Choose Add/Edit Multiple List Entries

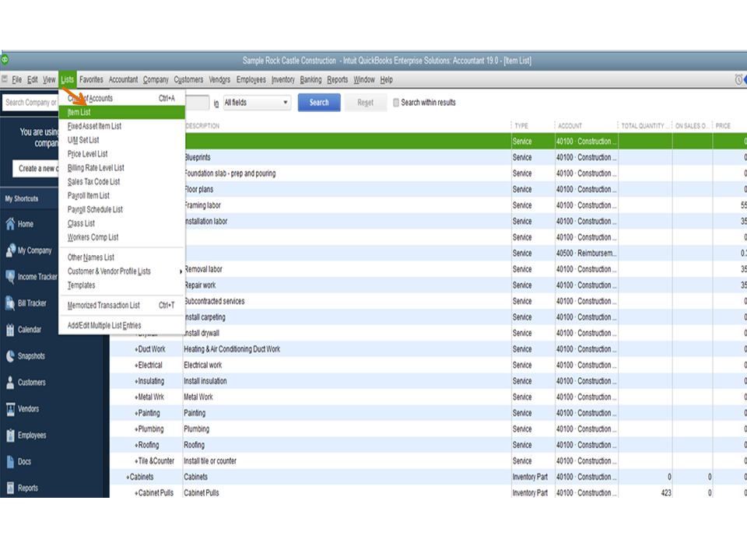click(121, 326)
